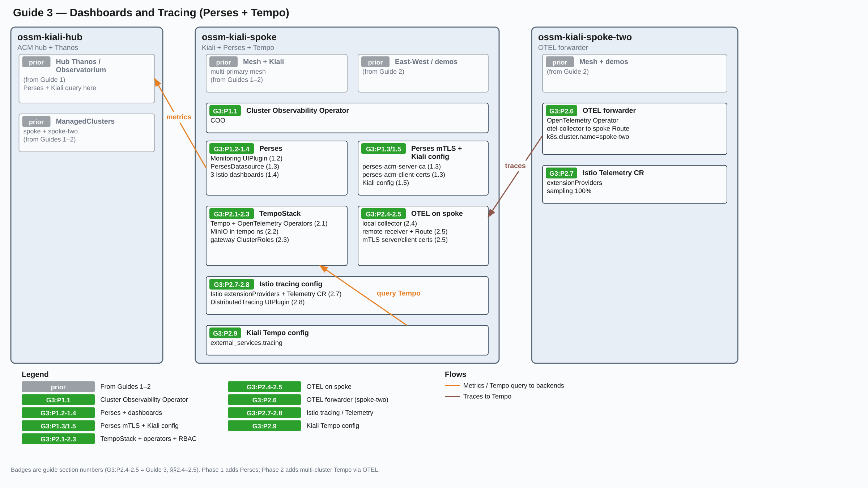Select the 'Hub Thanos / Observatorium' card title

pyautogui.click(x=81, y=66)
